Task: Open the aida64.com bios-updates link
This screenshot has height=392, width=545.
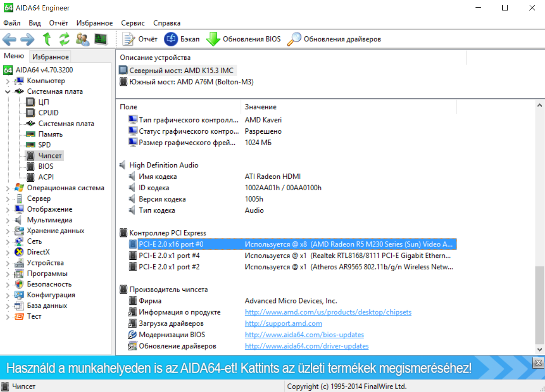Action: click(304, 334)
